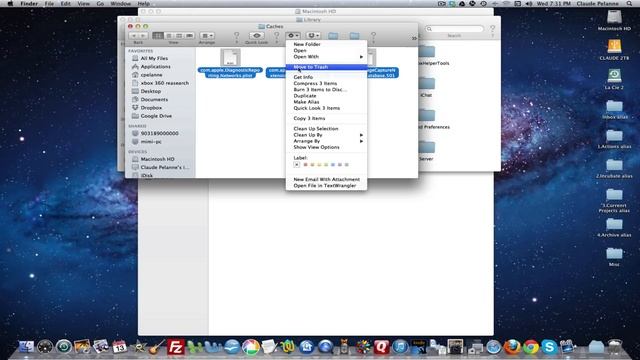The image size is (640, 360).
Task: Choose Quick Look 3 Items
Action: pos(326,108)
